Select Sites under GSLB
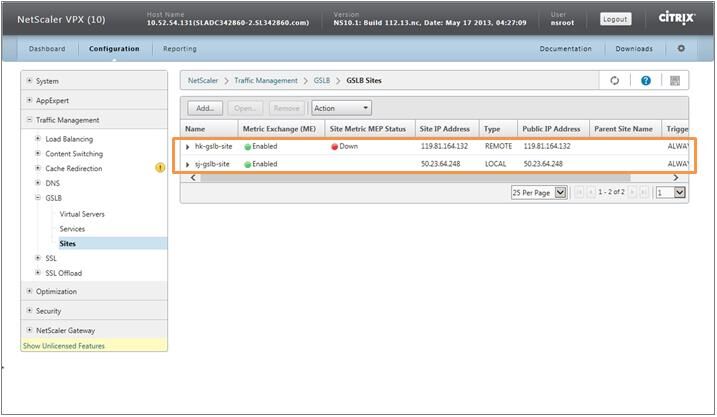Screen dimensions: 717x417 click(x=68, y=244)
